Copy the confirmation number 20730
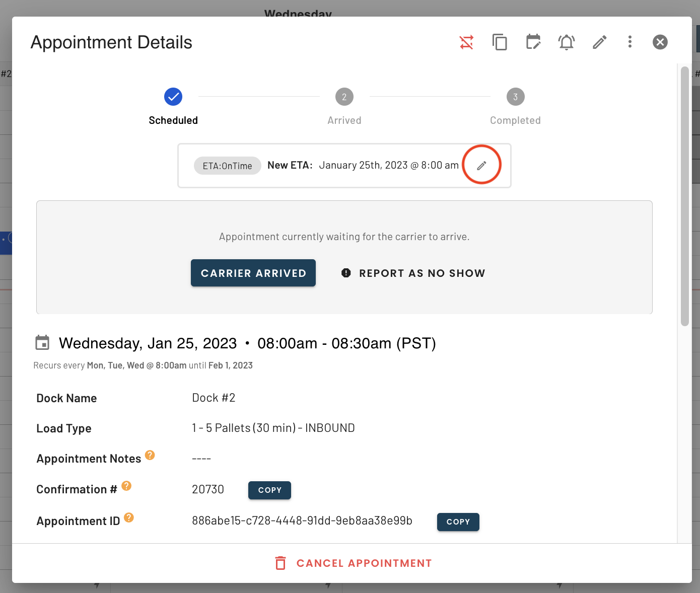This screenshot has width=700, height=593. [269, 490]
